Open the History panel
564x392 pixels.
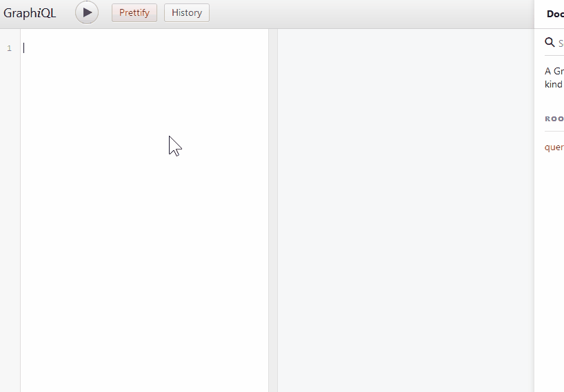pos(187,12)
